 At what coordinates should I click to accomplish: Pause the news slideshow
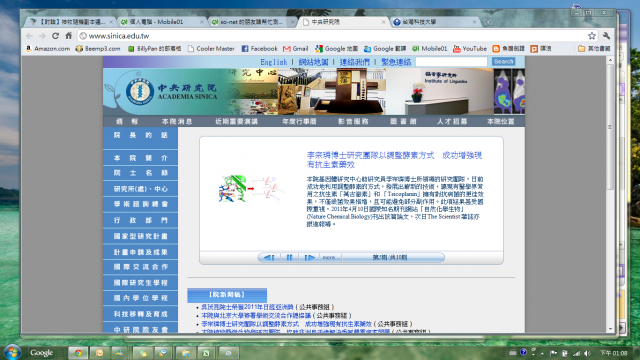pyautogui.click(x=289, y=258)
